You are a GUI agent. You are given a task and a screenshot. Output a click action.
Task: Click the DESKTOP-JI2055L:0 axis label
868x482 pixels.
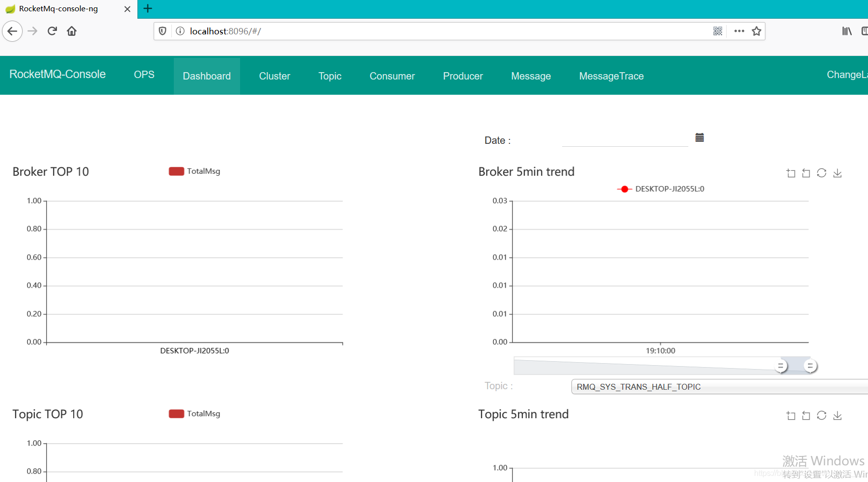(x=194, y=351)
